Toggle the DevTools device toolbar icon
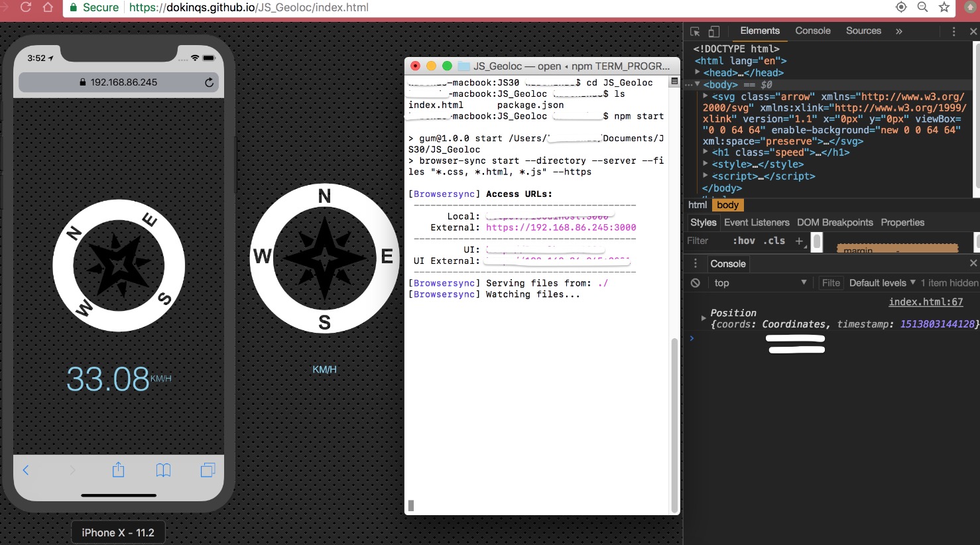The image size is (980, 545). tap(714, 31)
